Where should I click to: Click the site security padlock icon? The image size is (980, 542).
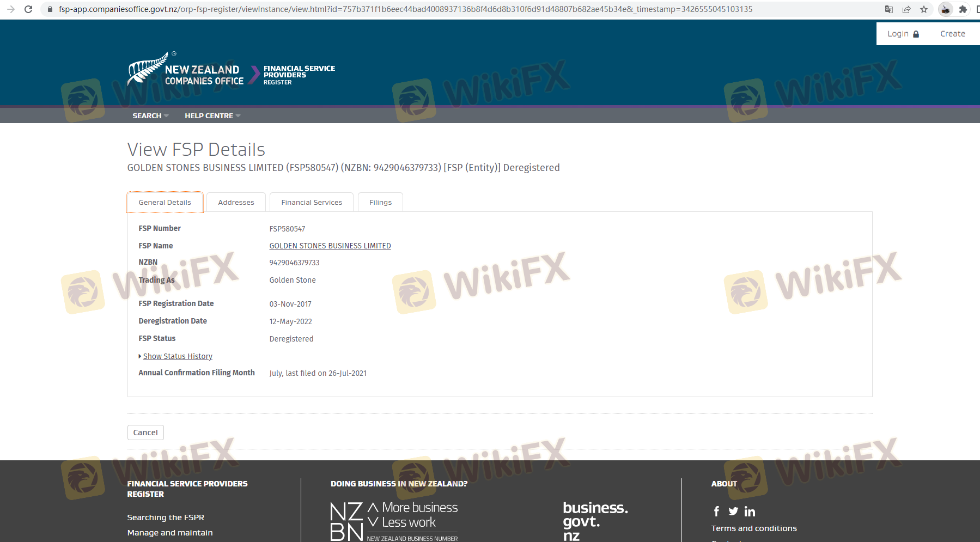[x=50, y=9]
